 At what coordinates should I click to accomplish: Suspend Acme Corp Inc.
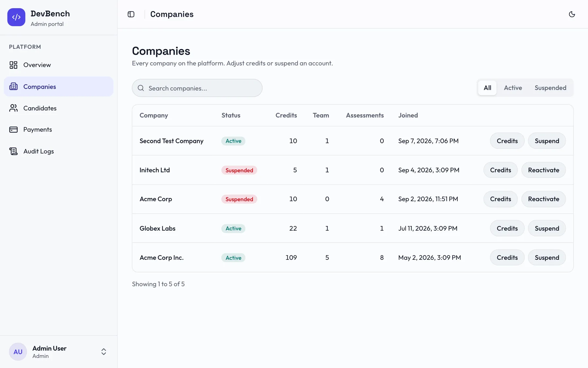547,257
